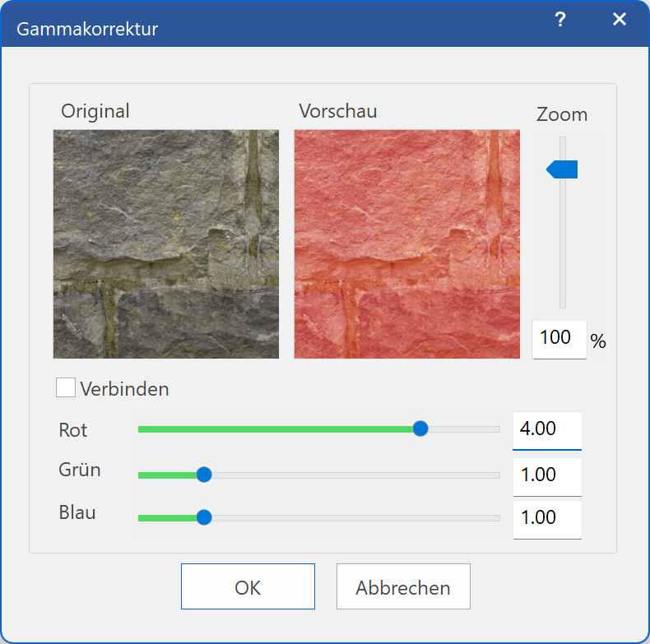Screen dimensions: 650x644
Task: Click the Blau slider handle
Action: [x=204, y=517]
